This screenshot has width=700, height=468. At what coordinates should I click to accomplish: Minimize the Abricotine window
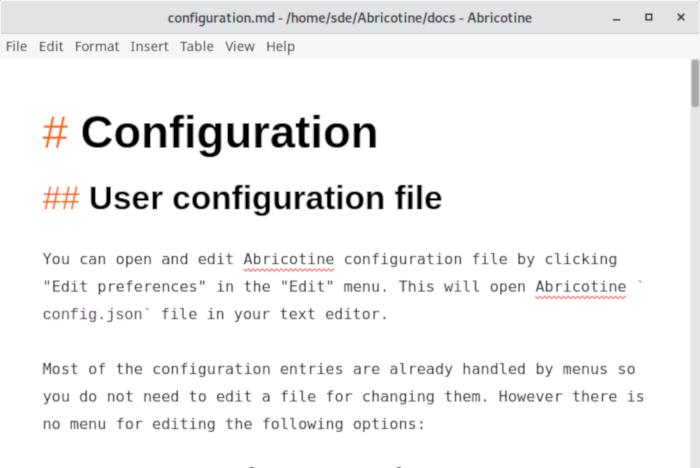(x=617, y=18)
